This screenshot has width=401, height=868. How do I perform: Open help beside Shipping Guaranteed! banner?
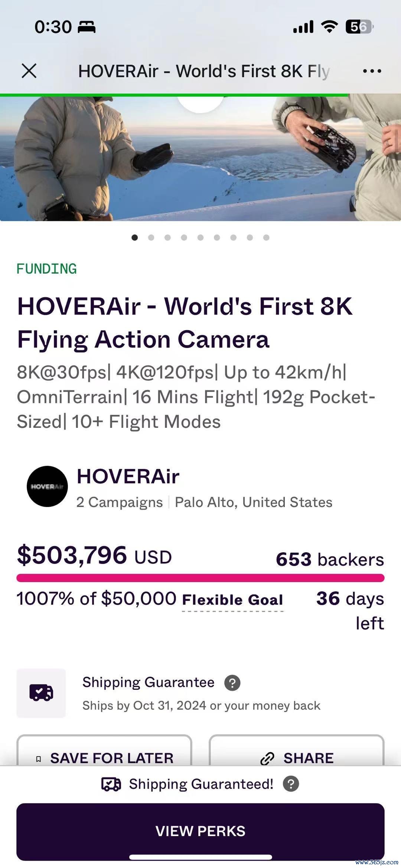click(x=291, y=784)
